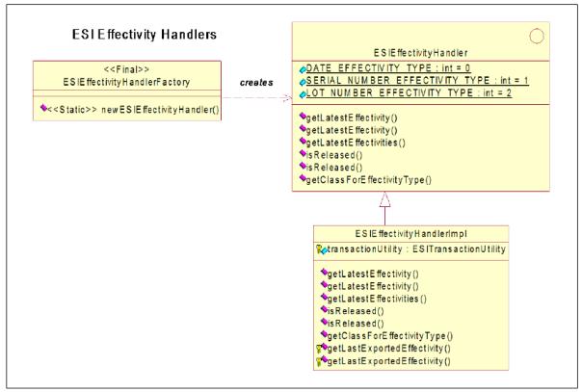The image size is (582, 392).
Task: Click the generalization triangle arrowhead below ESIEffectivityHandler
Action: pos(384,199)
